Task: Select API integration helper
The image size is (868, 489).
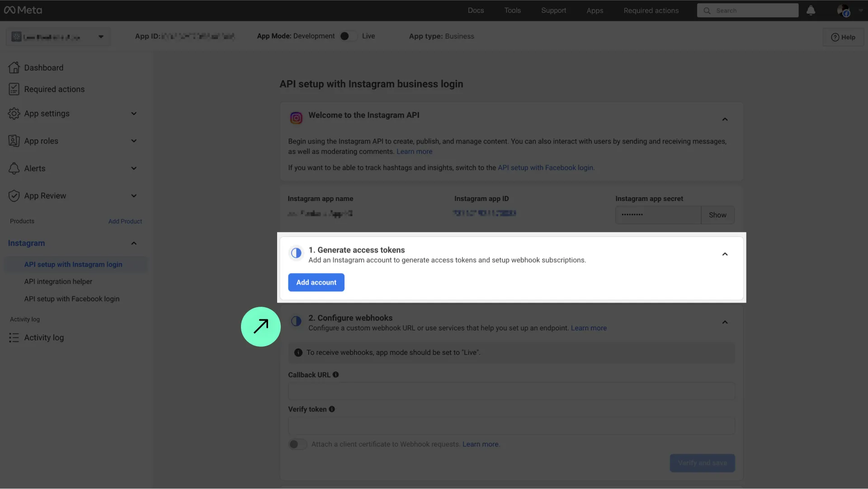Action: [58, 281]
